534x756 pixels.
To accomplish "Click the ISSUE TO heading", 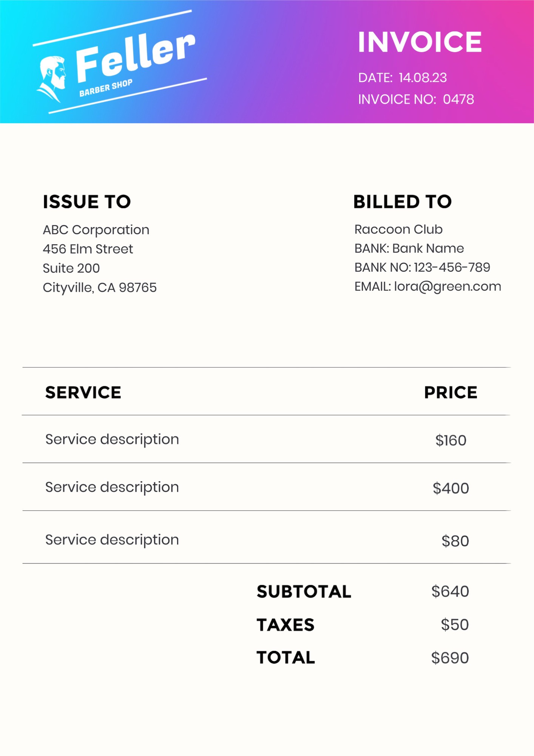I will (86, 202).
